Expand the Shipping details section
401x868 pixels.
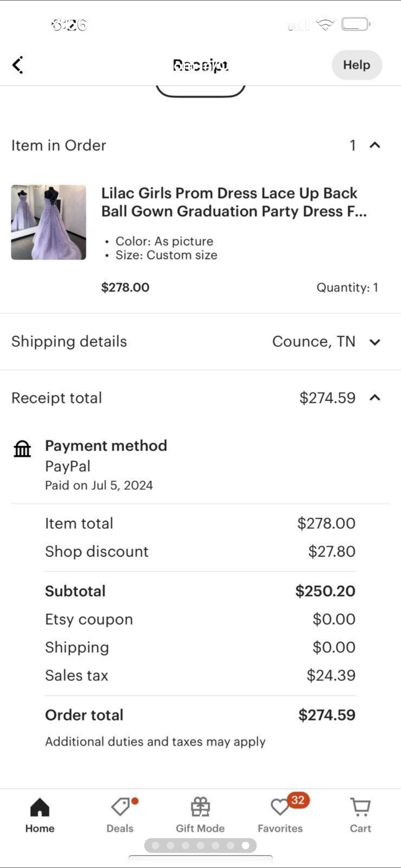pos(375,342)
